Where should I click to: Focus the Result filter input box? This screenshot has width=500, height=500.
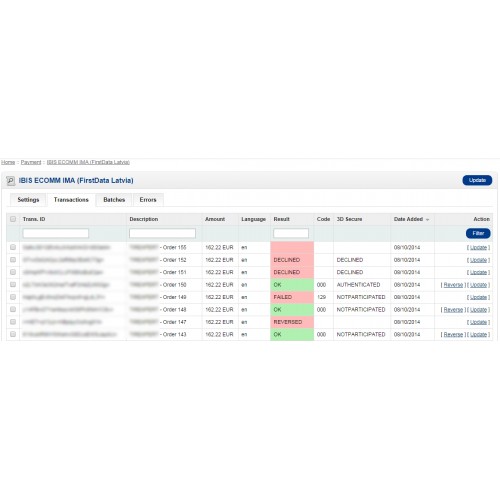click(x=291, y=233)
